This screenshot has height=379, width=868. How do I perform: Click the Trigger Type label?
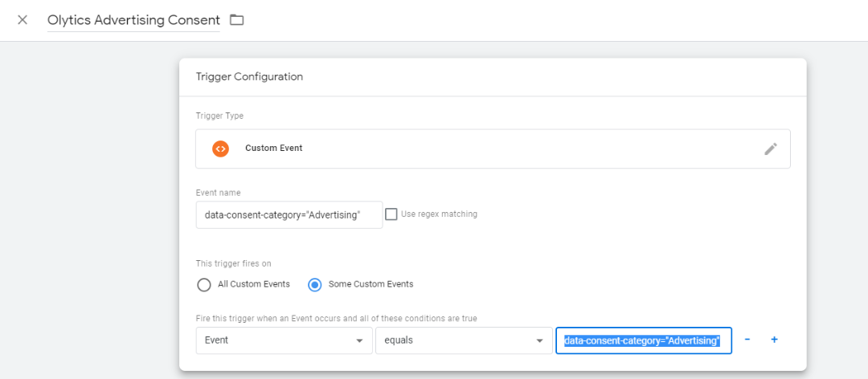coord(219,116)
